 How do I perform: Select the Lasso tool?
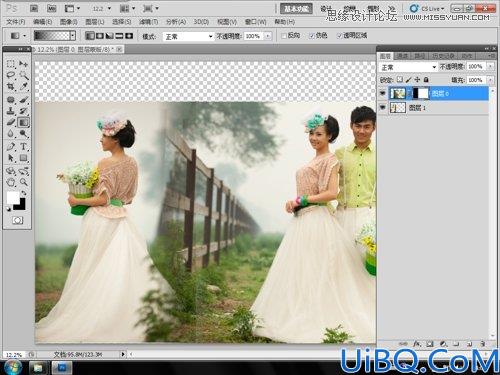point(11,75)
